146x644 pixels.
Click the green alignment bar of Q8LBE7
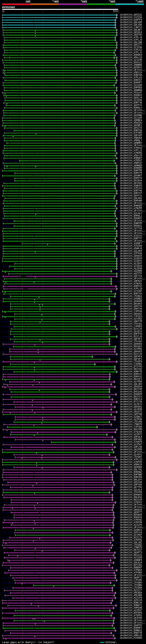(x=60, y=30)
